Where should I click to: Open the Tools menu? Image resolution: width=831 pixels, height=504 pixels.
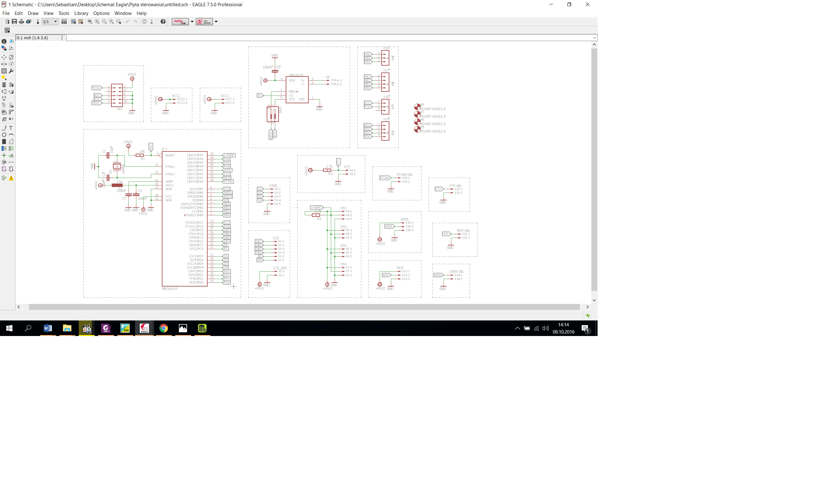[63, 13]
